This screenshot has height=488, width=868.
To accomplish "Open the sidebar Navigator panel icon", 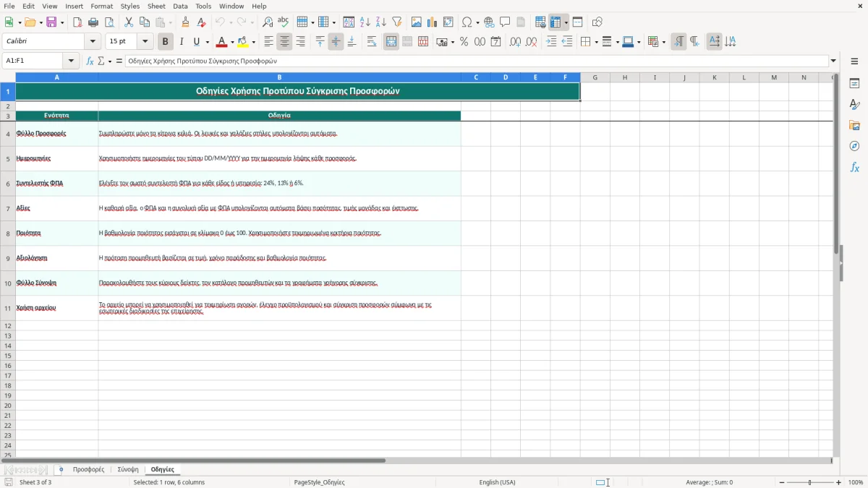I will coord(854,146).
